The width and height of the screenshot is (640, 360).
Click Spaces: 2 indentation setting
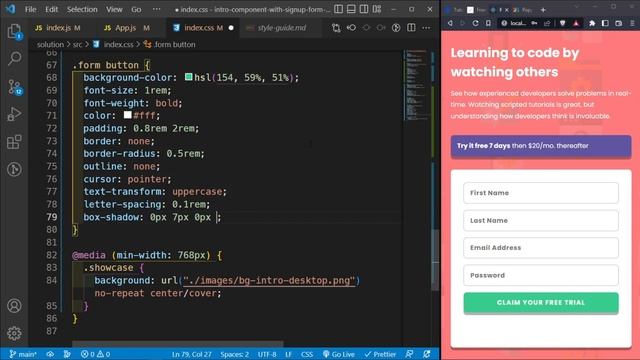[x=234, y=354]
